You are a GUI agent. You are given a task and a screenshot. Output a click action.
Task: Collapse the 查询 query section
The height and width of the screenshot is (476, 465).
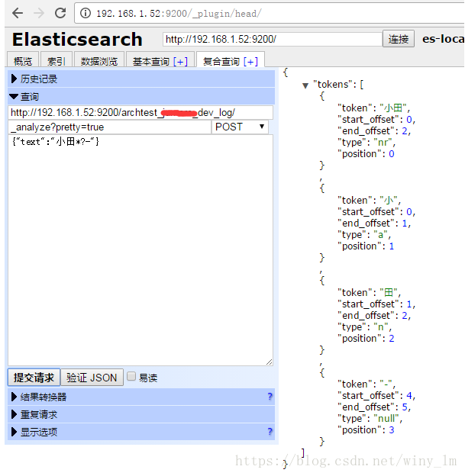[141, 97]
